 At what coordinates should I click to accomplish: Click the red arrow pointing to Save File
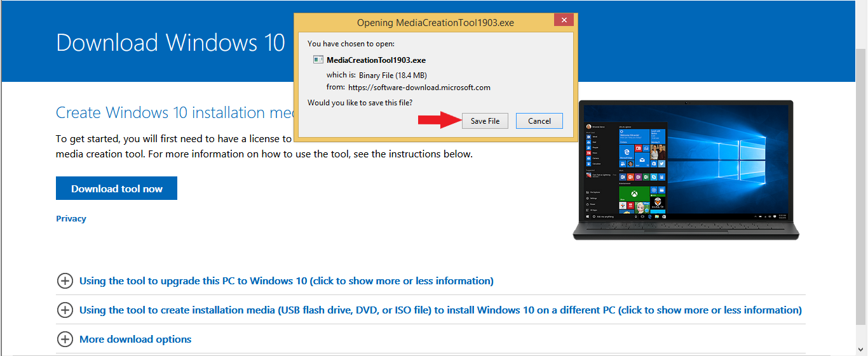[x=438, y=121]
